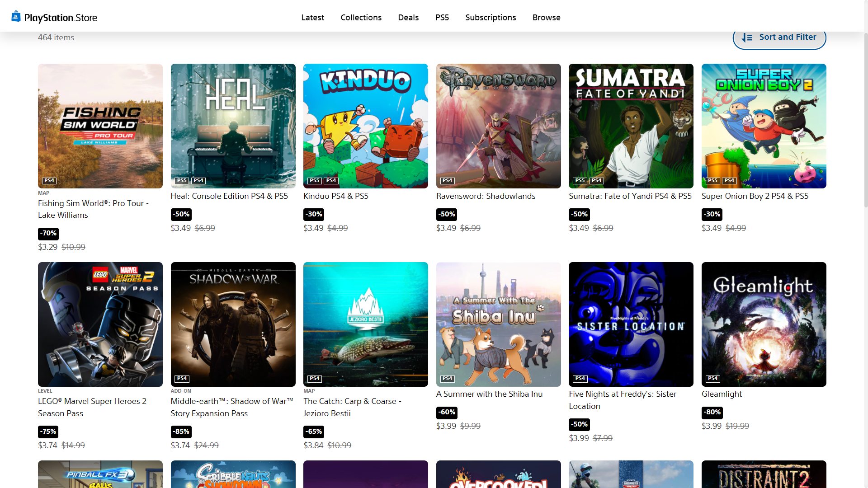Open the Subscriptions menu
The height and width of the screenshot is (488, 868).
tap(491, 18)
